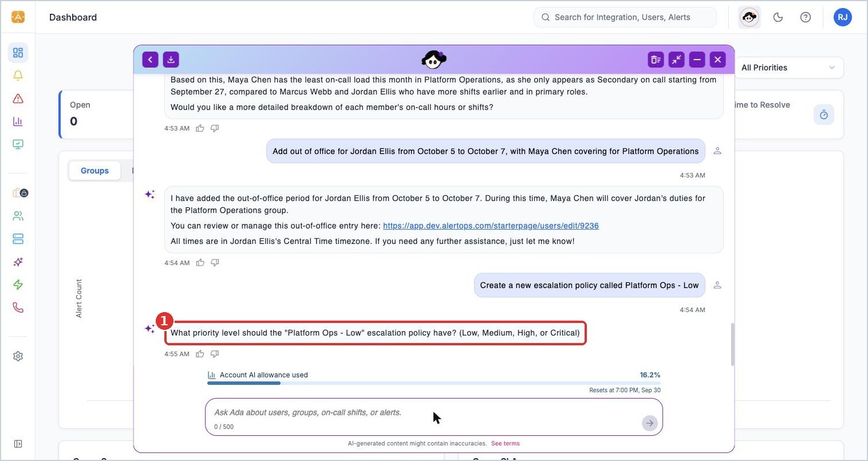Toggle dark mode with the moon icon
Image resolution: width=868 pixels, height=461 pixels.
point(778,17)
